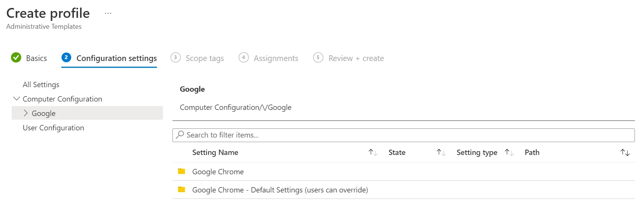This screenshot has height=208, width=644.
Task: Click the Setting Name column header
Action: pyautogui.click(x=215, y=152)
